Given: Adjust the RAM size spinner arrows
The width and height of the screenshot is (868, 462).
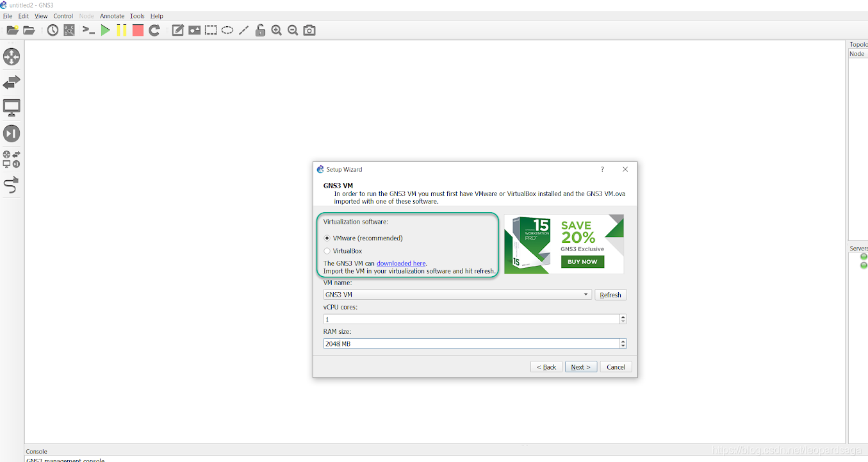Looking at the screenshot, I should click(x=623, y=343).
